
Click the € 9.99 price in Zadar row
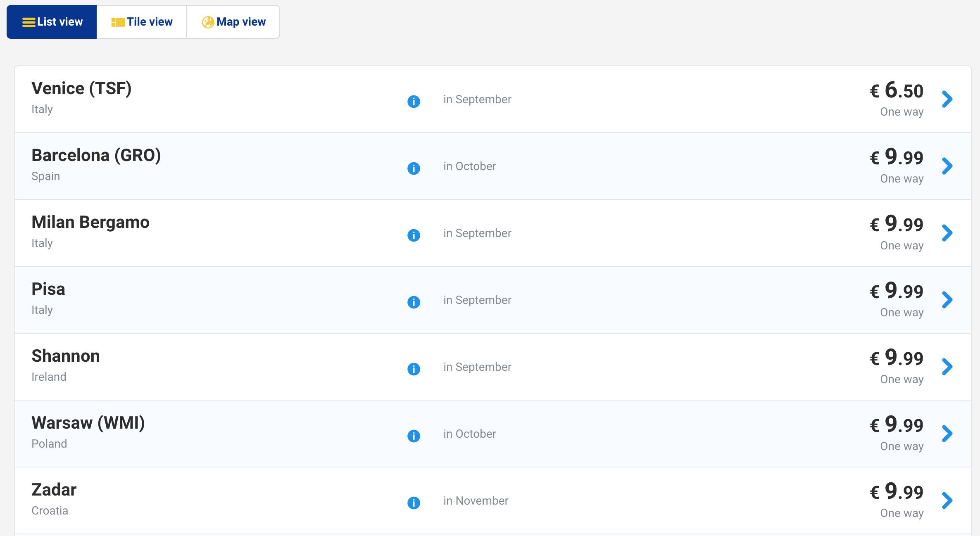[x=897, y=492]
